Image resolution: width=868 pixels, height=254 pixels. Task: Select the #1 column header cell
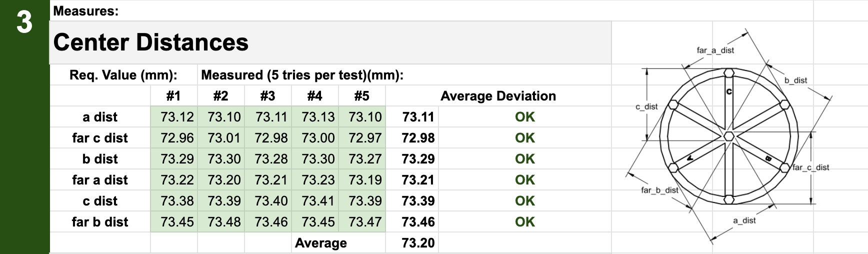pyautogui.click(x=173, y=96)
